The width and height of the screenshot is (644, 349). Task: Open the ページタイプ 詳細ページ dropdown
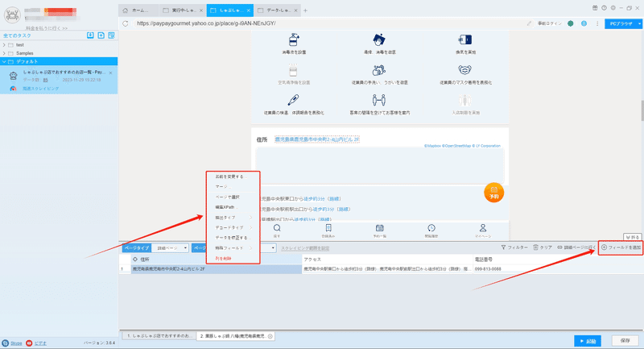coord(171,248)
